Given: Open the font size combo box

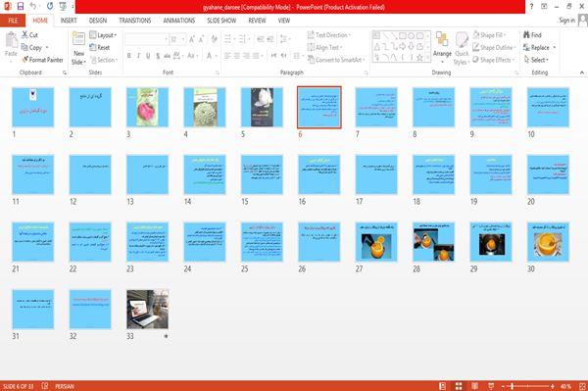Looking at the screenshot, I should click(x=177, y=39).
